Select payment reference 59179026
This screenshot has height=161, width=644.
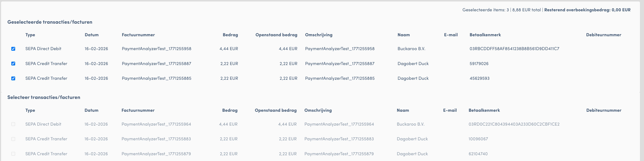tap(479, 64)
